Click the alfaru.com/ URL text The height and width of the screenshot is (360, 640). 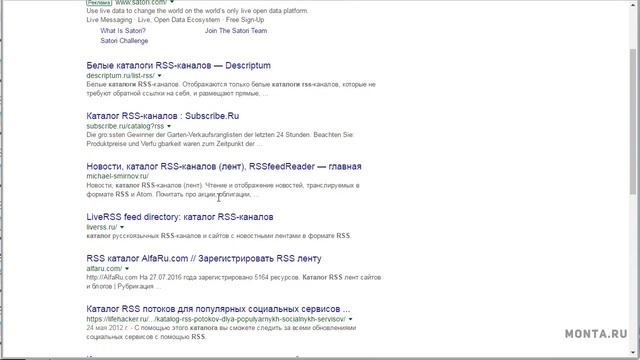point(104,269)
